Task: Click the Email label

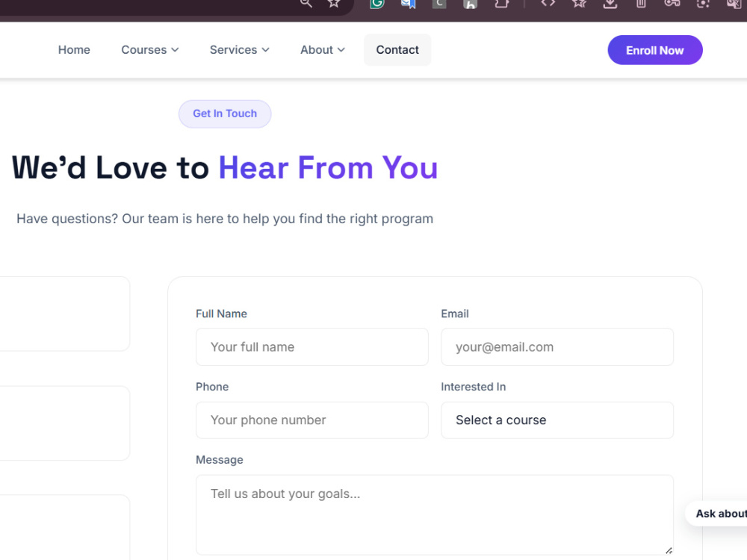Action: (455, 314)
